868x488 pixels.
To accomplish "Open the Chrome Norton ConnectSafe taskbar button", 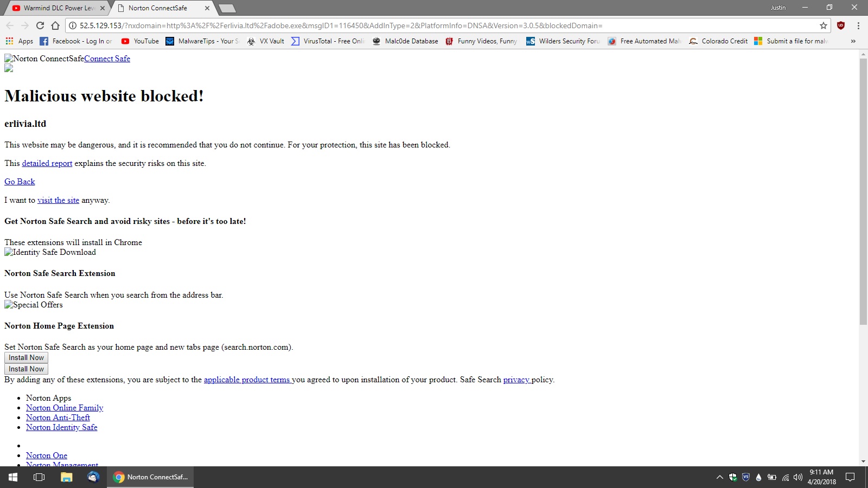I will pyautogui.click(x=150, y=477).
